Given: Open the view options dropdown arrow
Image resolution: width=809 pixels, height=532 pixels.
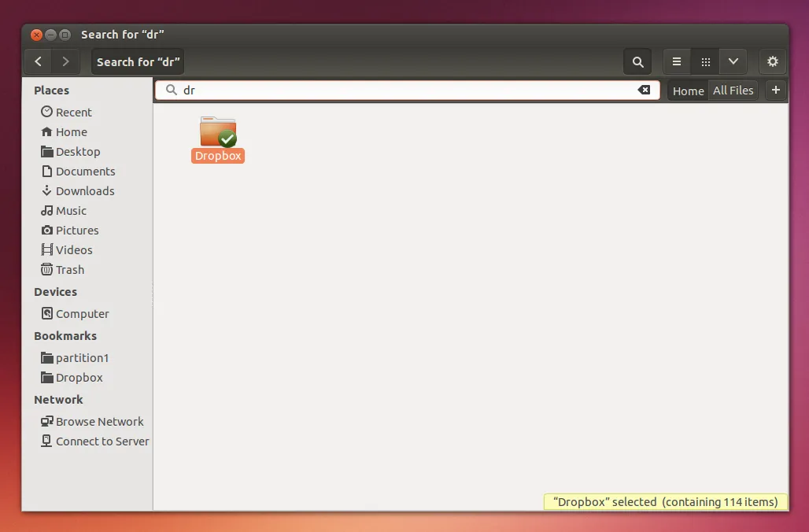Looking at the screenshot, I should [x=733, y=61].
